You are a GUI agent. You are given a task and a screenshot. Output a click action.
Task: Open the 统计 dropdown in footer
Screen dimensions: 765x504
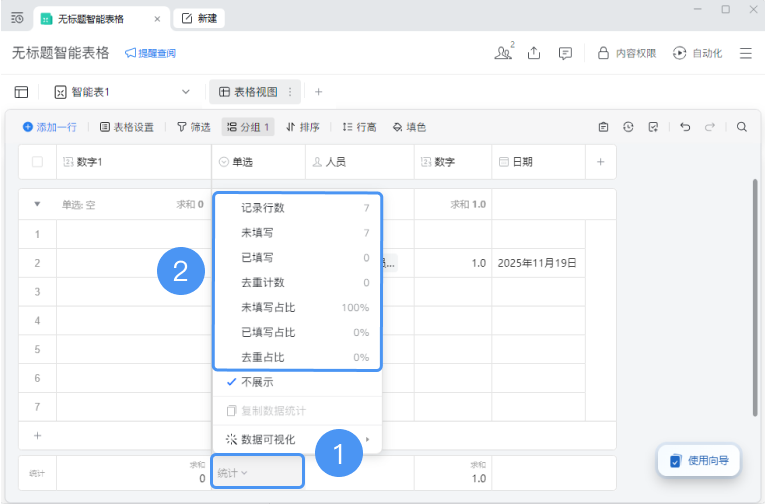pyautogui.click(x=258, y=472)
